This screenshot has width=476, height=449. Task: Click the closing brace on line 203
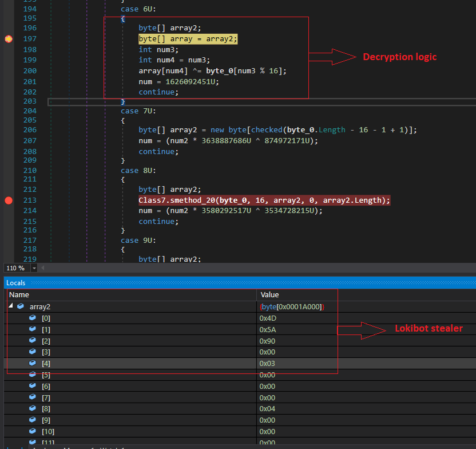(x=122, y=101)
